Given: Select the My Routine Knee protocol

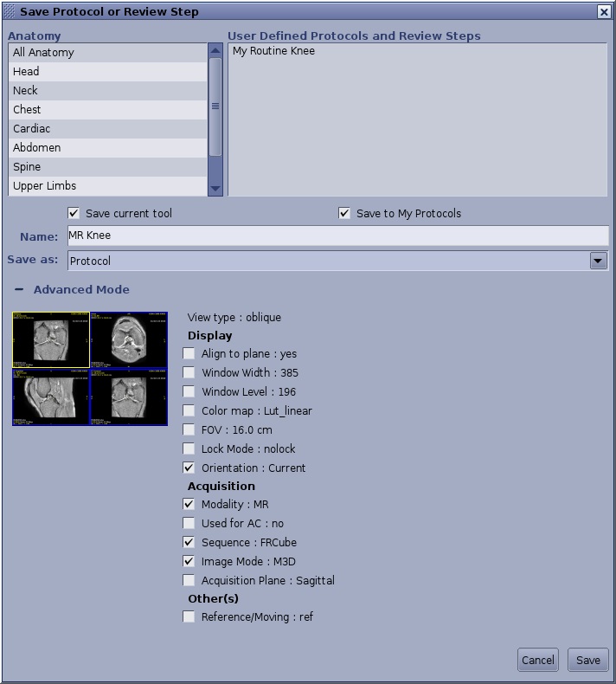Looking at the screenshot, I should tap(273, 51).
